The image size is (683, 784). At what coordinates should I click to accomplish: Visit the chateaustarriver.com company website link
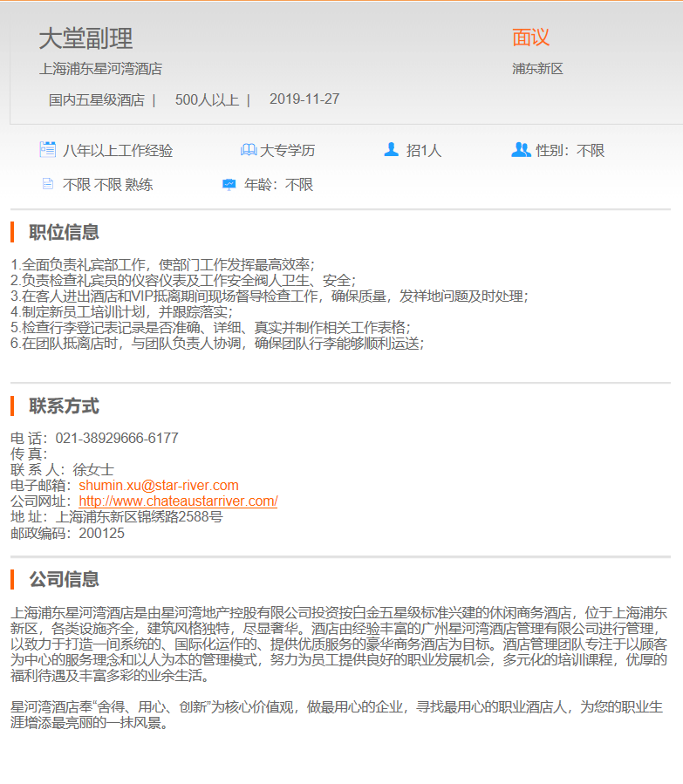tap(178, 501)
